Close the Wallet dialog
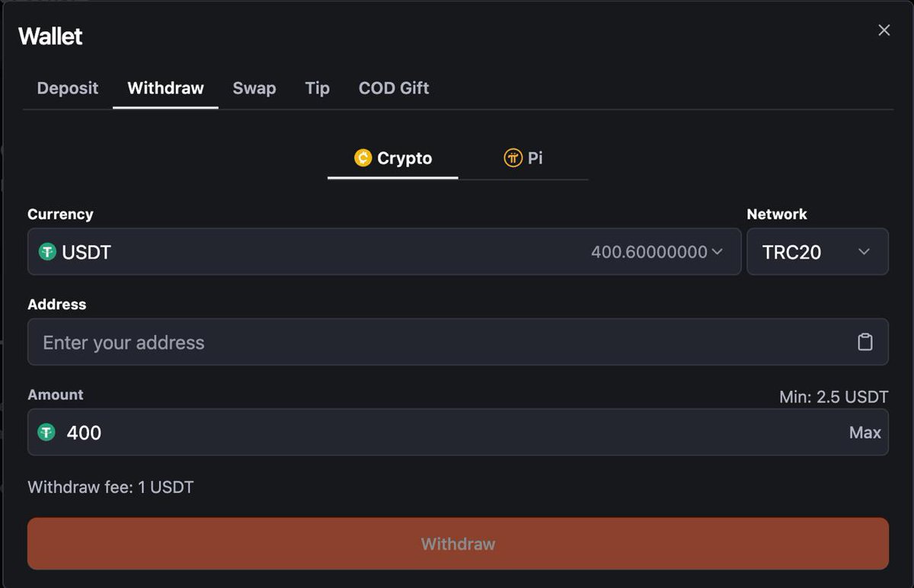The image size is (914, 588). (884, 30)
